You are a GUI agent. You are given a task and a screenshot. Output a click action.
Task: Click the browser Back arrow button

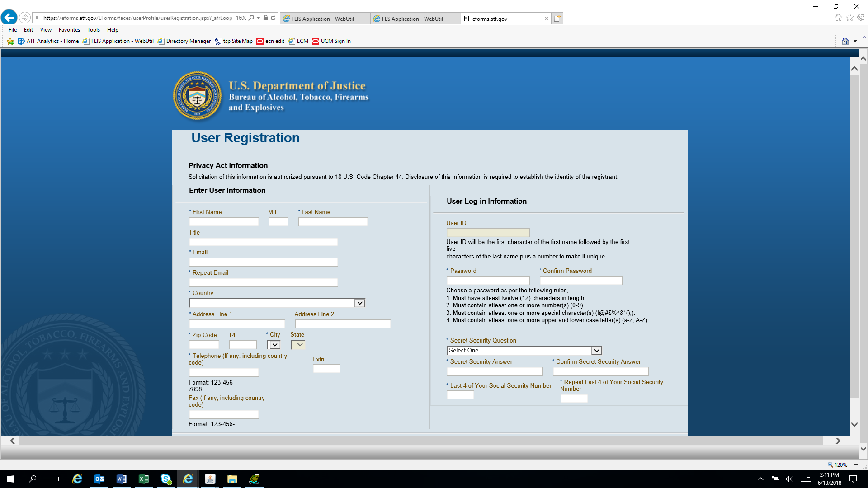(x=9, y=18)
